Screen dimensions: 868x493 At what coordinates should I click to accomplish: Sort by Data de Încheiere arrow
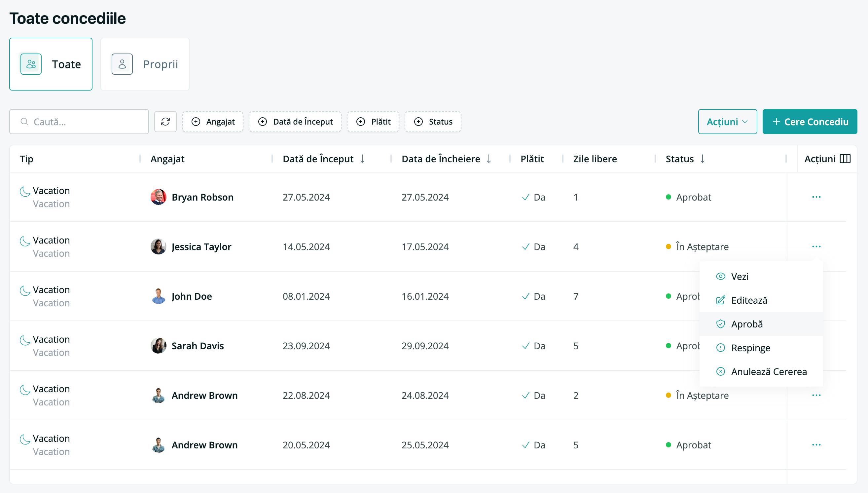point(488,159)
